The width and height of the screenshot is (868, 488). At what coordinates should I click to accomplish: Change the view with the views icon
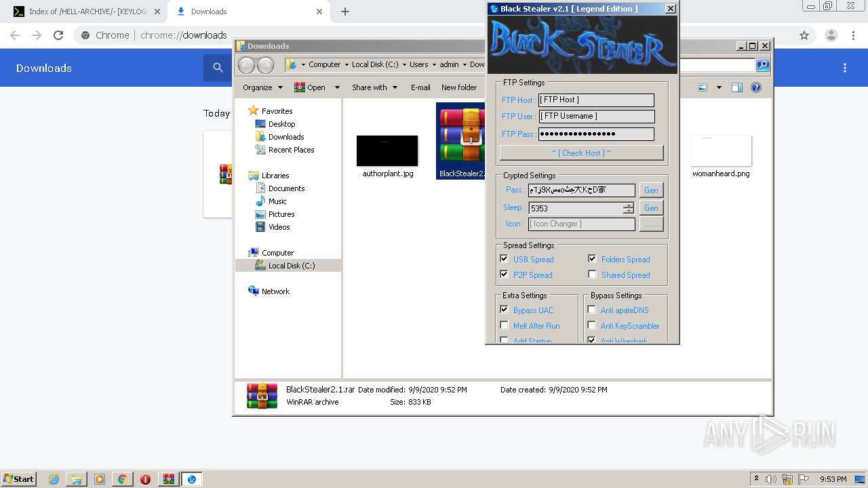pyautogui.click(x=703, y=87)
